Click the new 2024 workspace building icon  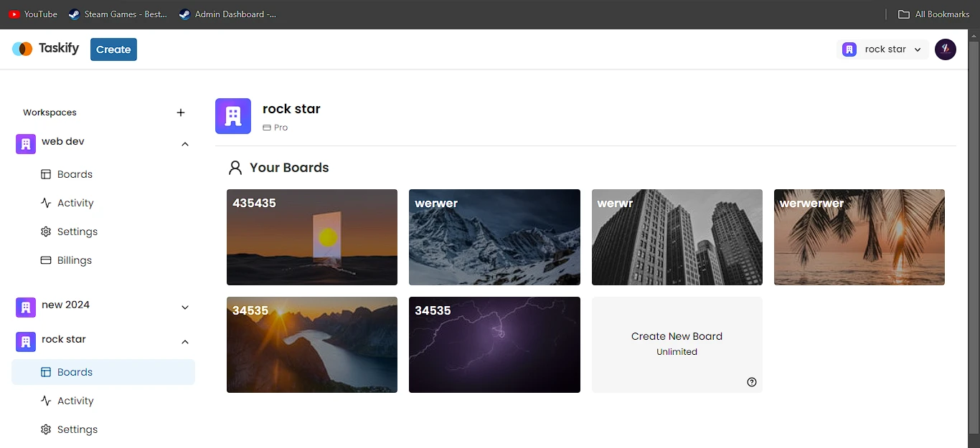point(26,308)
